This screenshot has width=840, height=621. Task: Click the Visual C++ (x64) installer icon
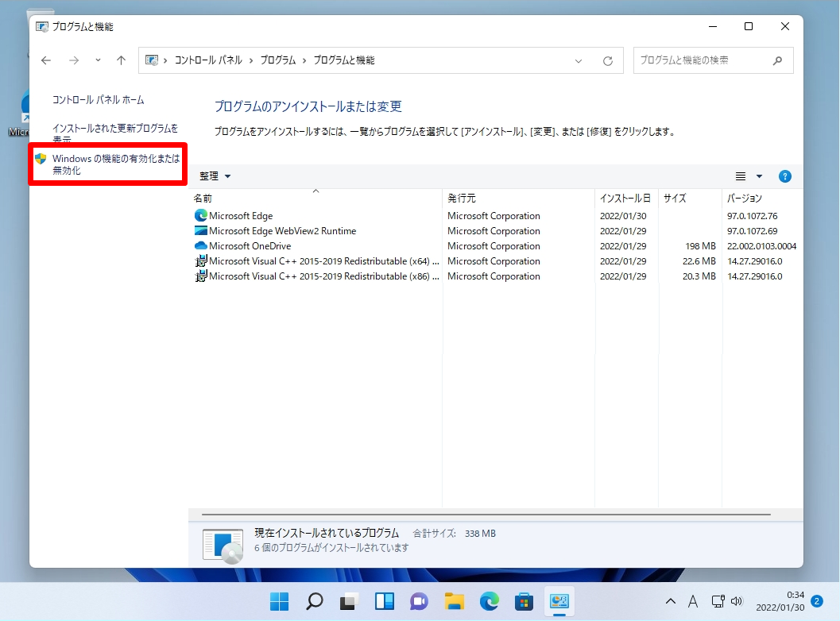(201, 260)
